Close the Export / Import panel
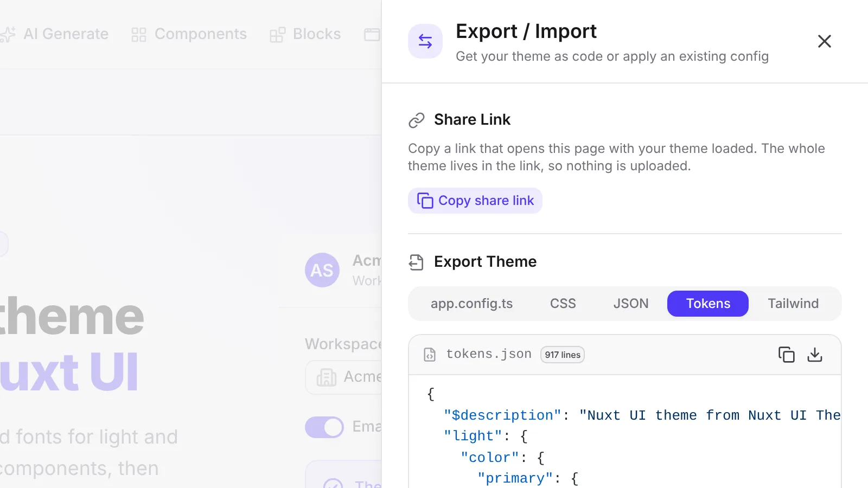The image size is (868, 488). point(824,41)
